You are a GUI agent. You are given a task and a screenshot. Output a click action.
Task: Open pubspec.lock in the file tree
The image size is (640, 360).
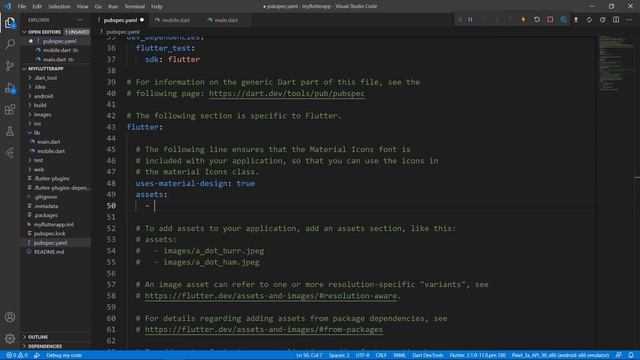click(x=49, y=233)
